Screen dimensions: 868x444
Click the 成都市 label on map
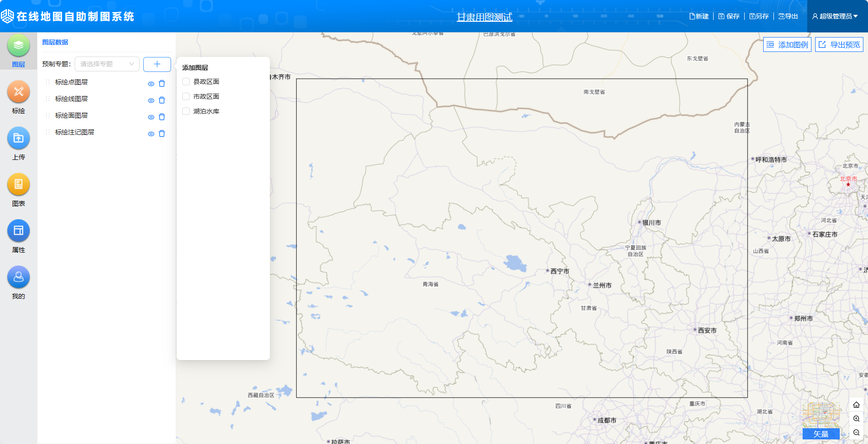[606, 420]
